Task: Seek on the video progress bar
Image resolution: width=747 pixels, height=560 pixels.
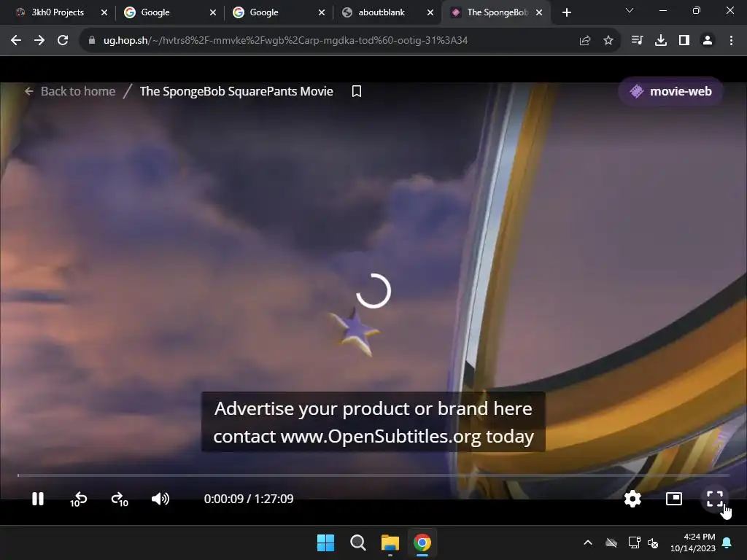Action: (373, 475)
